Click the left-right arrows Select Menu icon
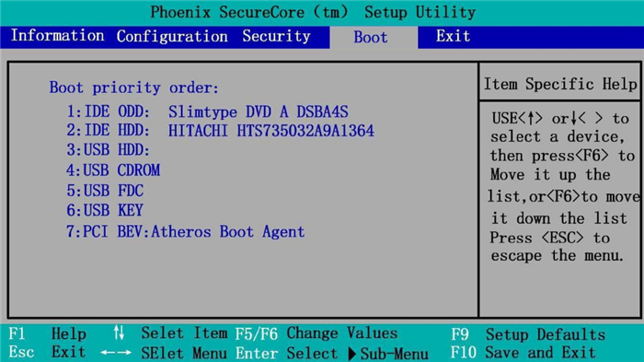Viewport: 644px width, 362px height. tap(116, 353)
